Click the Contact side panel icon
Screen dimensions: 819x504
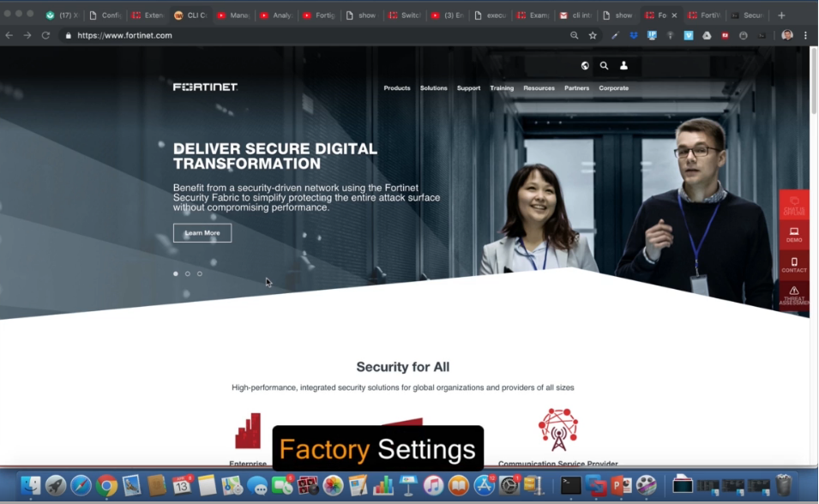pyautogui.click(x=794, y=265)
